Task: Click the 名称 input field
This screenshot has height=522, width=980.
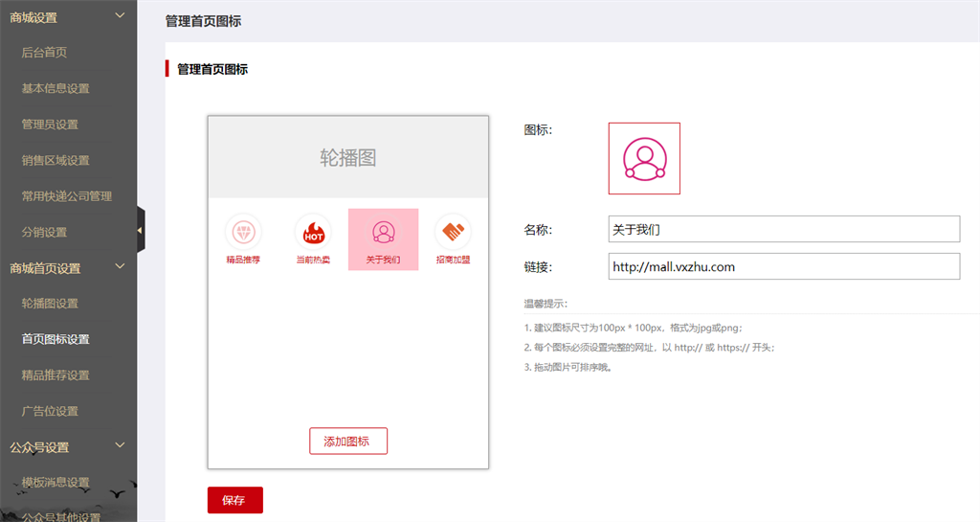Action: click(x=783, y=230)
